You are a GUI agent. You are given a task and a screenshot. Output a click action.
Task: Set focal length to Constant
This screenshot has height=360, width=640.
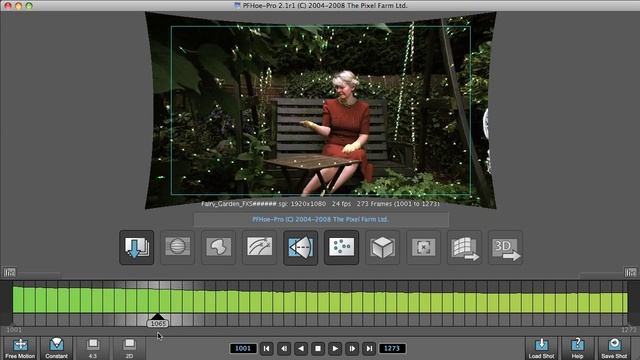[x=56, y=348]
